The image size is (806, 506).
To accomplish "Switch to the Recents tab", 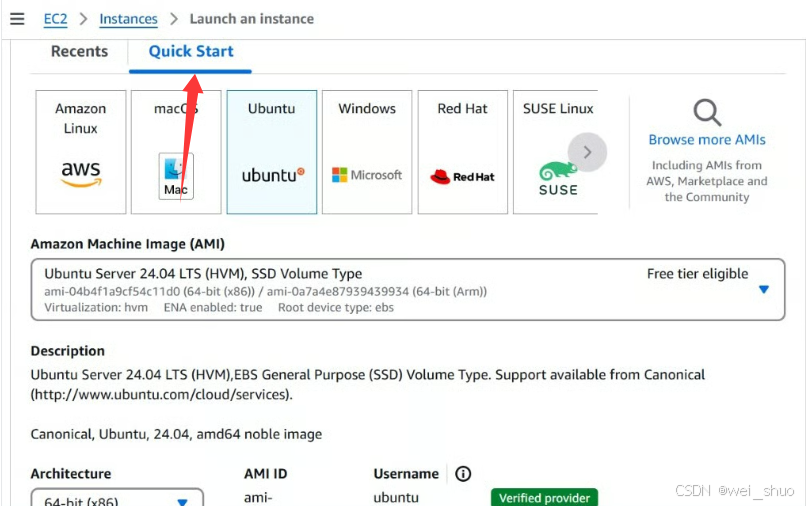I will click(80, 51).
